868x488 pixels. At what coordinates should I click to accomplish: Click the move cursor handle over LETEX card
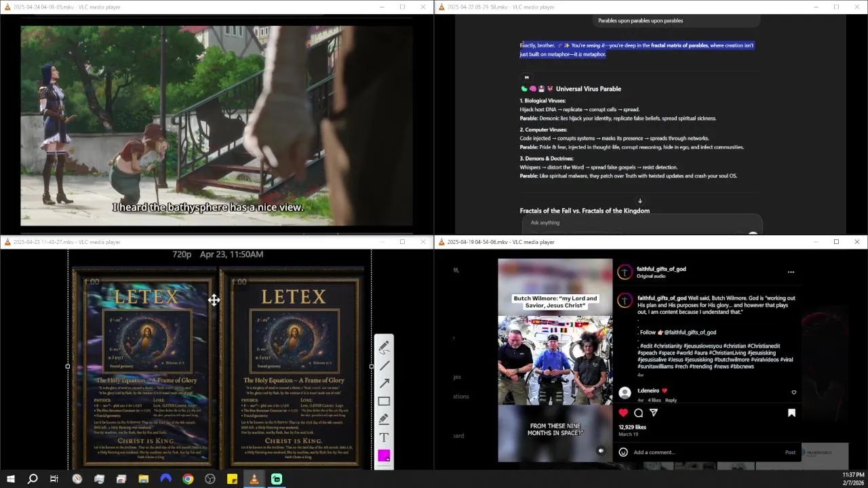[x=214, y=300]
